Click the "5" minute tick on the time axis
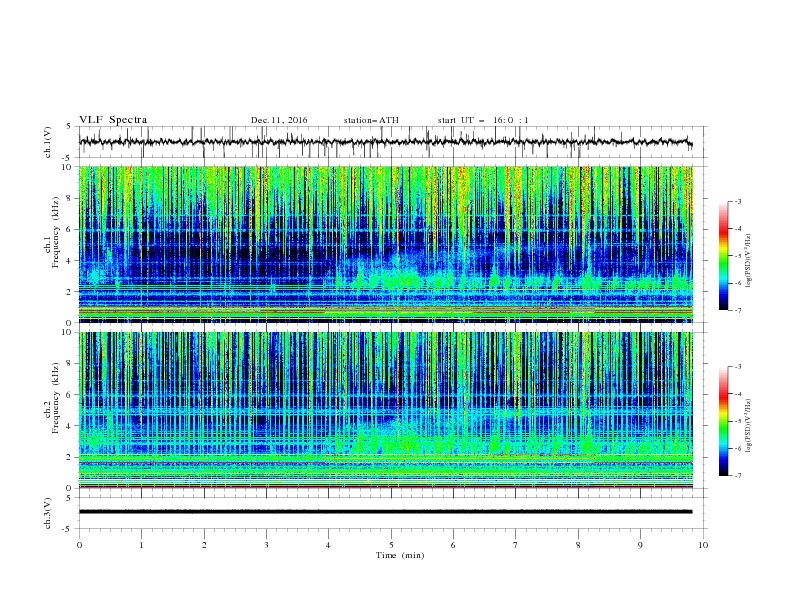 pyautogui.click(x=391, y=545)
